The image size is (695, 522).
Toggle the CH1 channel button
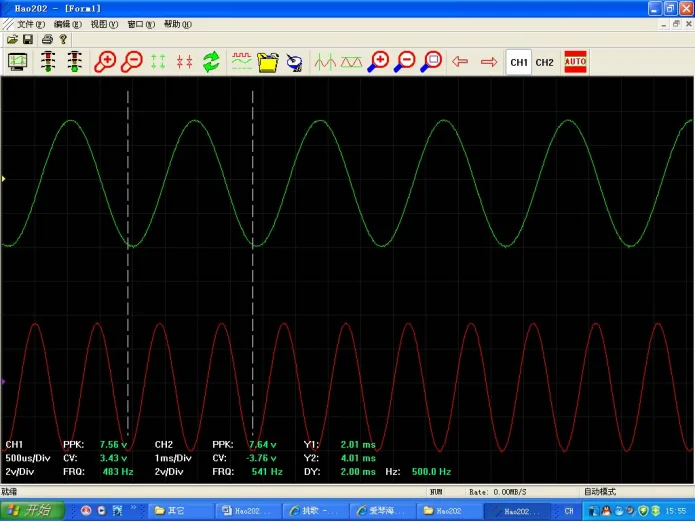[x=518, y=62]
